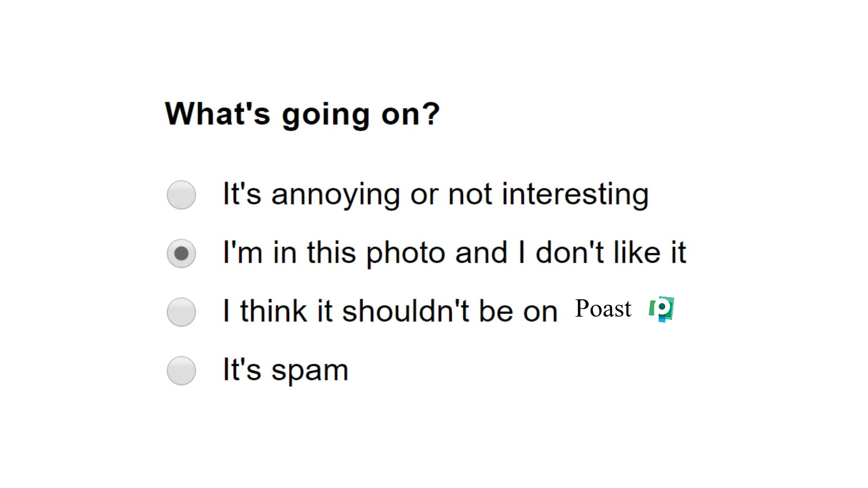The width and height of the screenshot is (868, 488).
Task: Click the filled dot of the checked radio option
Action: point(181,253)
